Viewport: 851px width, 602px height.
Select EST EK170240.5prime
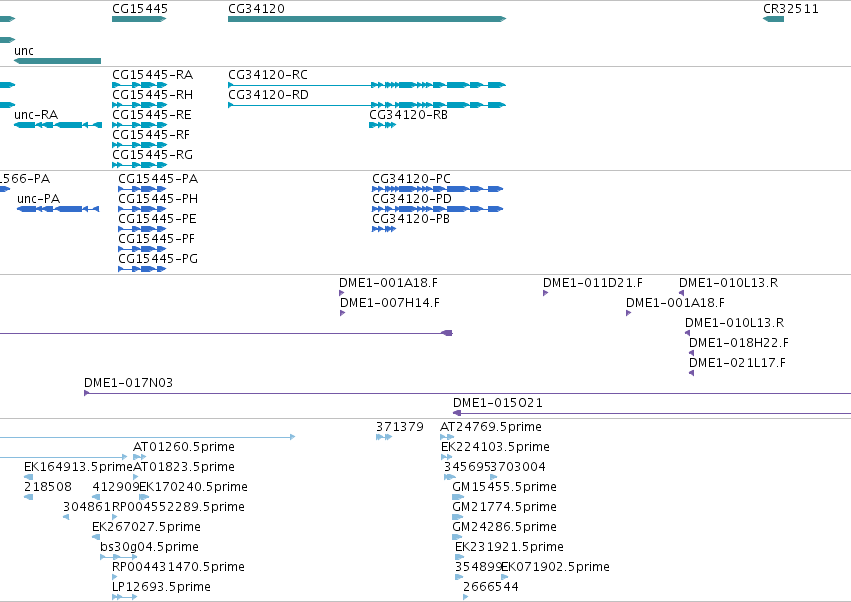tap(144, 498)
